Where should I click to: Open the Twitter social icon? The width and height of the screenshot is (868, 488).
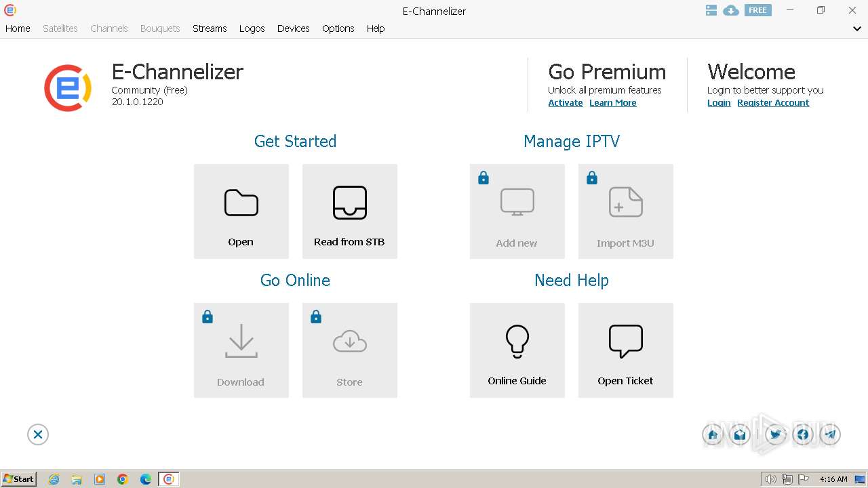776,434
